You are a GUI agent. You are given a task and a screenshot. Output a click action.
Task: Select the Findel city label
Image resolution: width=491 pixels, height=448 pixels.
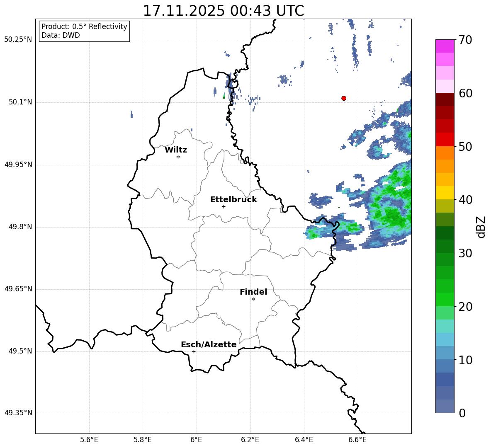pyautogui.click(x=253, y=292)
